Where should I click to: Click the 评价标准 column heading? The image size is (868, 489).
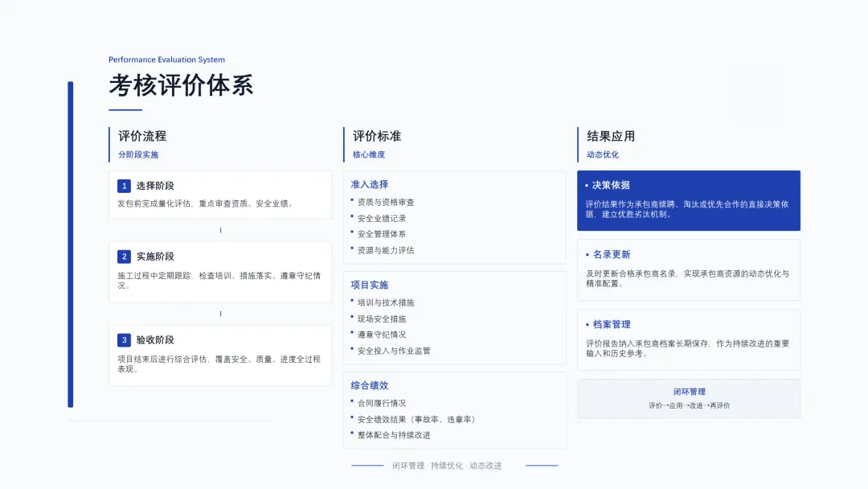click(377, 136)
